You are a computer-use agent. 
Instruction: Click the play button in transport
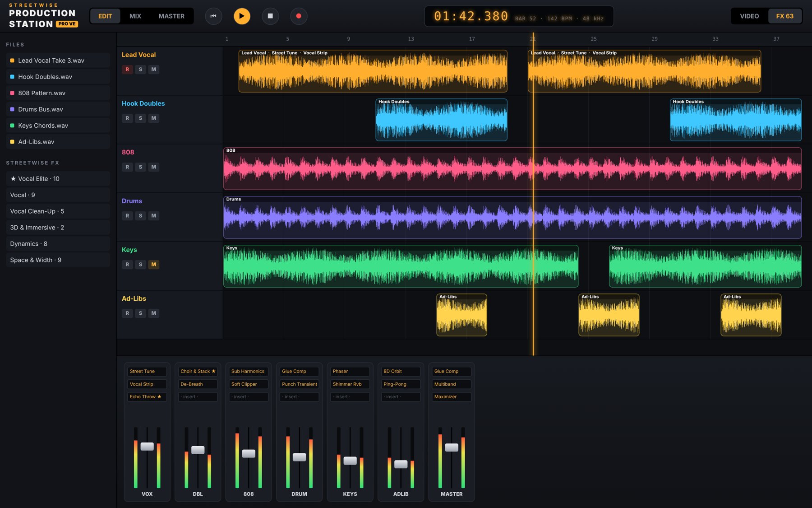click(242, 16)
